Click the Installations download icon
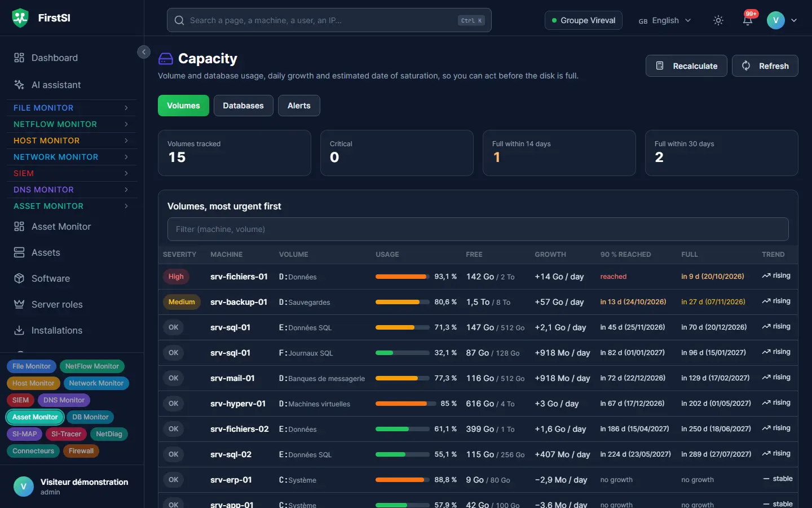 [19, 330]
